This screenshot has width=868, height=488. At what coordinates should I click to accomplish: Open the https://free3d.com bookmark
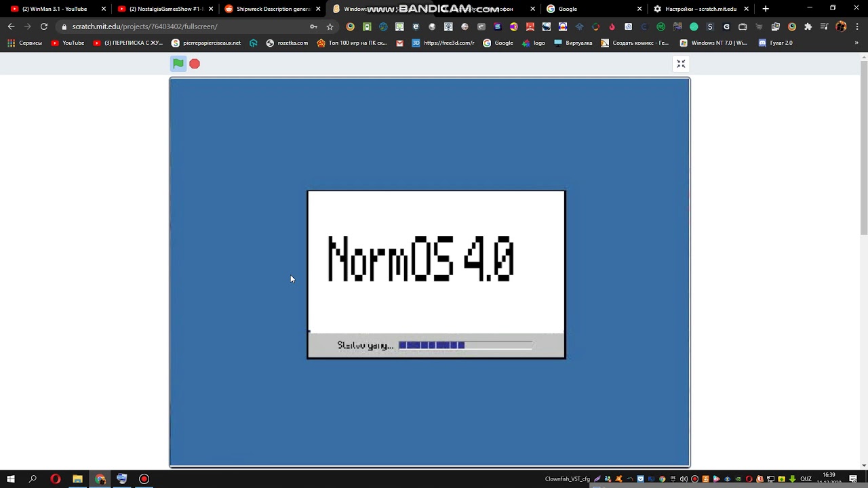[x=443, y=43]
